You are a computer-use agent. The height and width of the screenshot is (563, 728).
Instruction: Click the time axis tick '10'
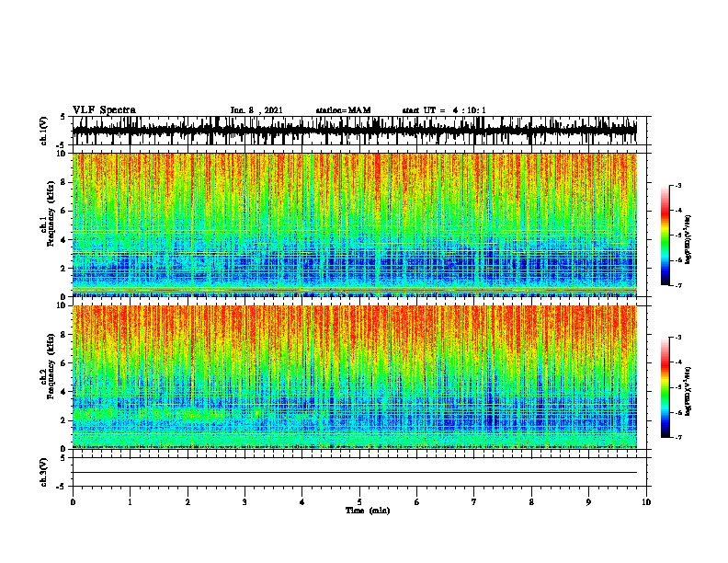[646, 502]
